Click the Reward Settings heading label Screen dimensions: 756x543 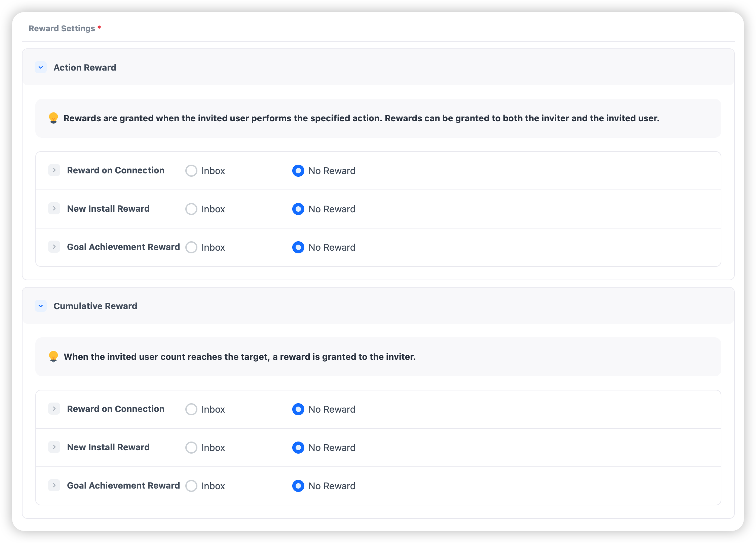[62, 29]
